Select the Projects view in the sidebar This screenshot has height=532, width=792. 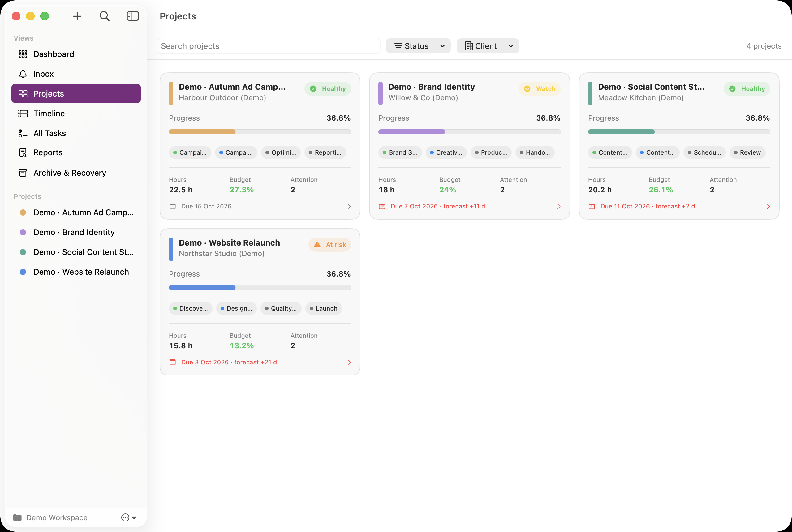tap(76, 94)
